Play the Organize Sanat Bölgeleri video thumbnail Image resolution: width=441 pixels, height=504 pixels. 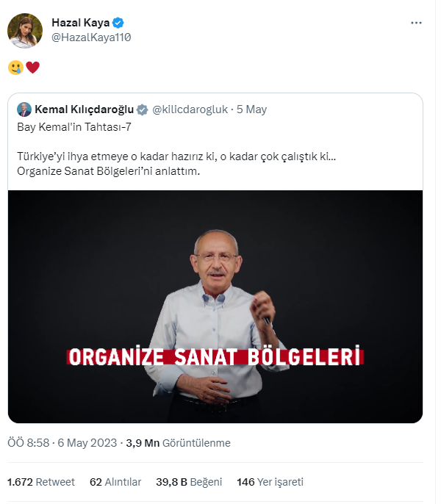(x=215, y=306)
